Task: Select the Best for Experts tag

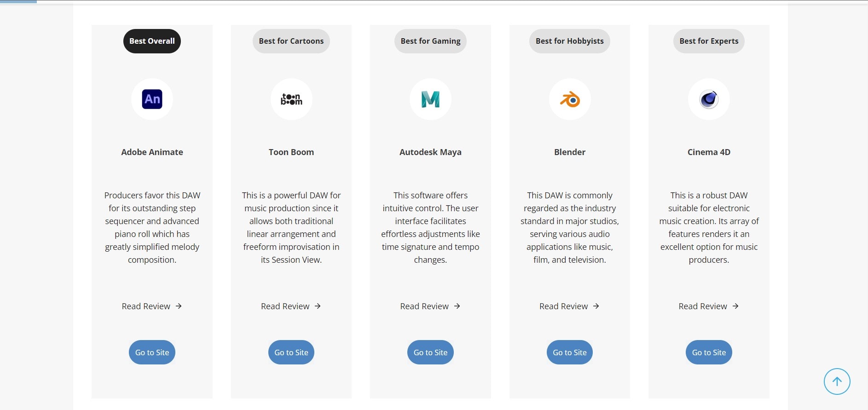Action: (709, 41)
